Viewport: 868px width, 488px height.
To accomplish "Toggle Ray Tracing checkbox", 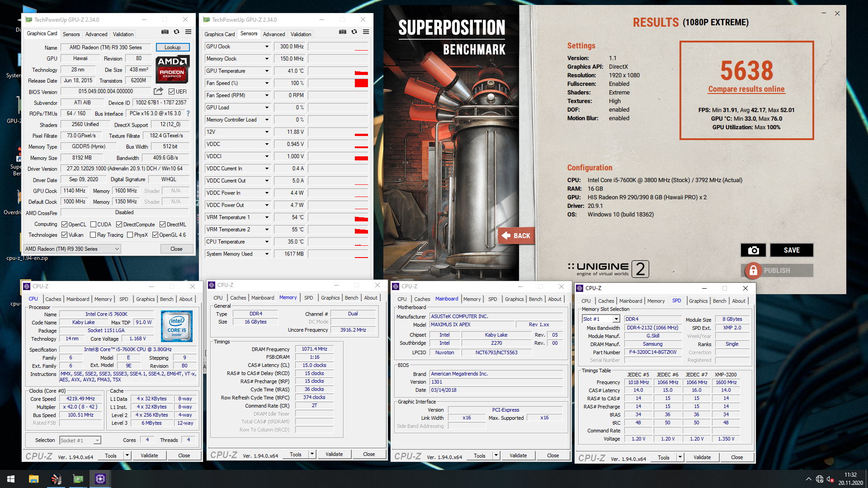I will 93,235.
